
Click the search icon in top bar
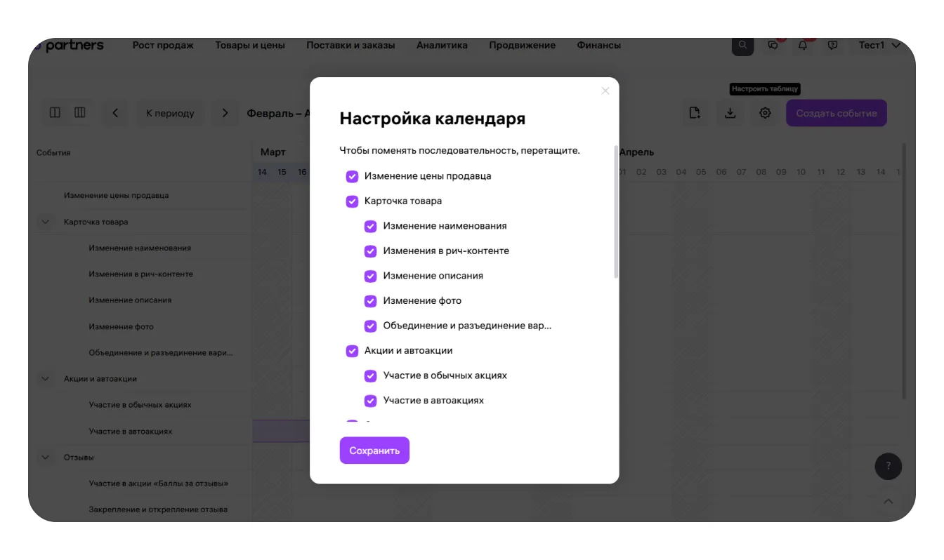(742, 46)
